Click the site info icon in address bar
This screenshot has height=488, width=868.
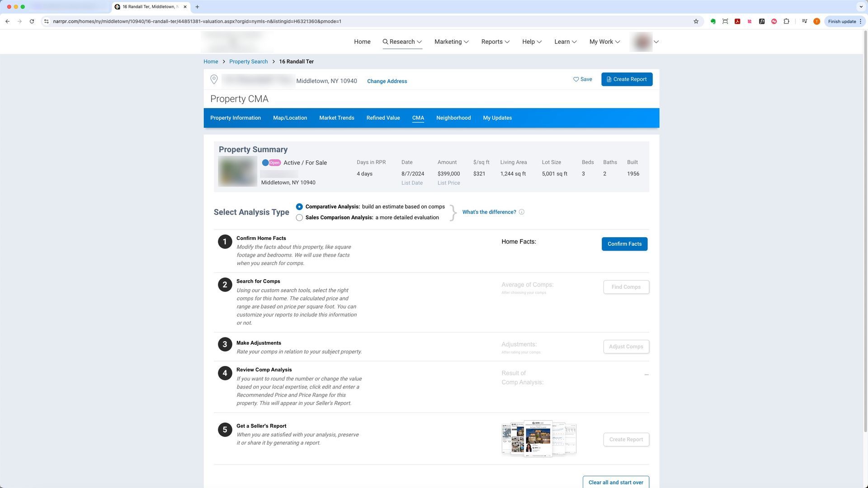[x=46, y=21]
